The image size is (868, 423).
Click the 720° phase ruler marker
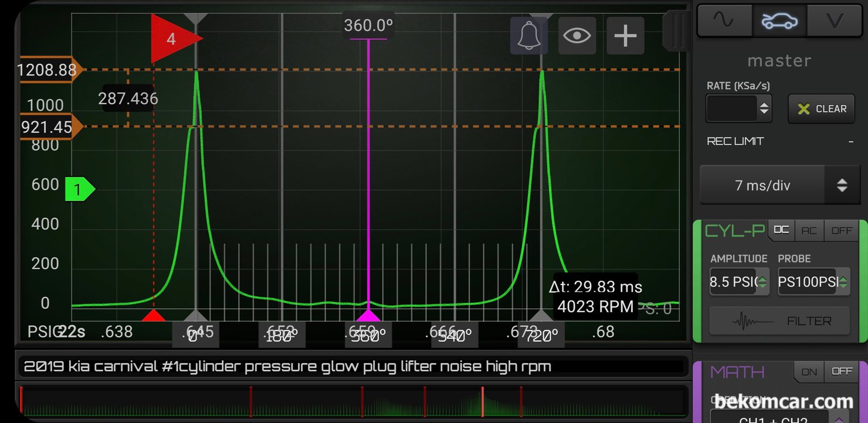tap(541, 335)
